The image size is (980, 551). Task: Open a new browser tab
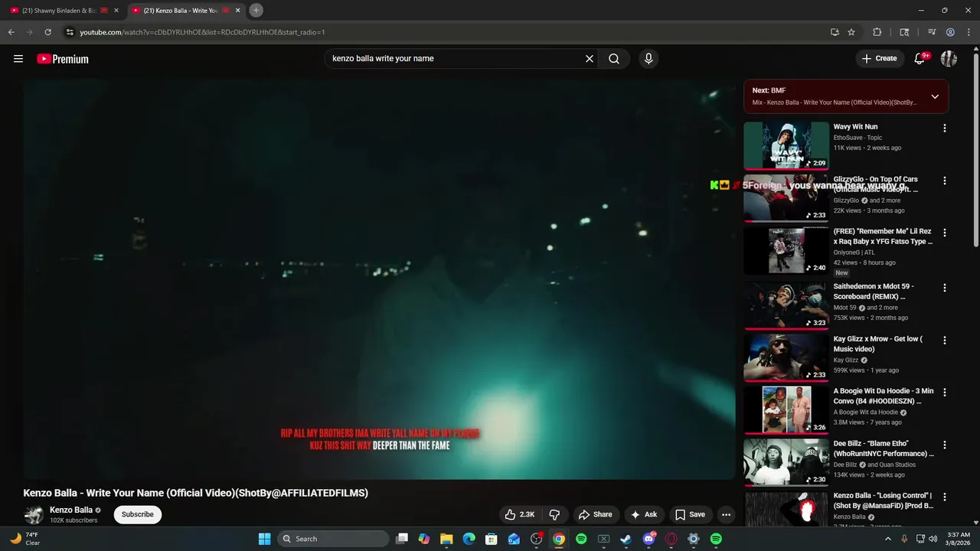(256, 11)
